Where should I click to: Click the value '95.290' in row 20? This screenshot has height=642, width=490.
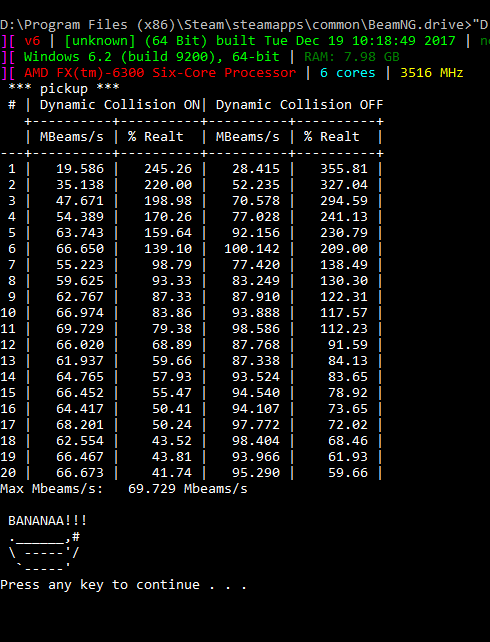pos(256,472)
